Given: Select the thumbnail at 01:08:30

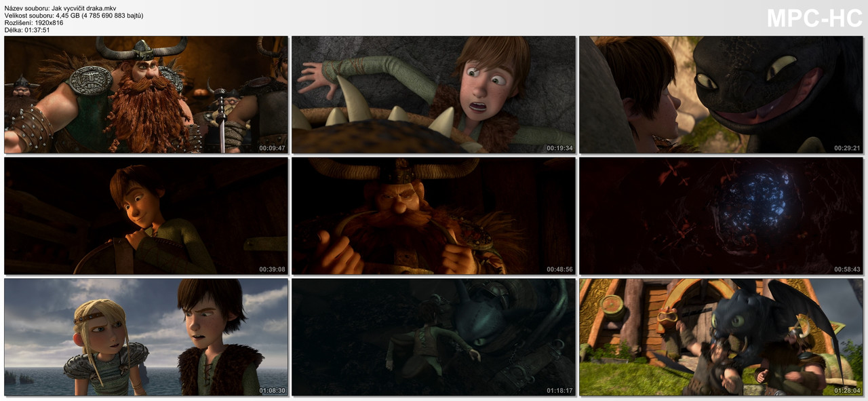Looking at the screenshot, I should [x=146, y=337].
